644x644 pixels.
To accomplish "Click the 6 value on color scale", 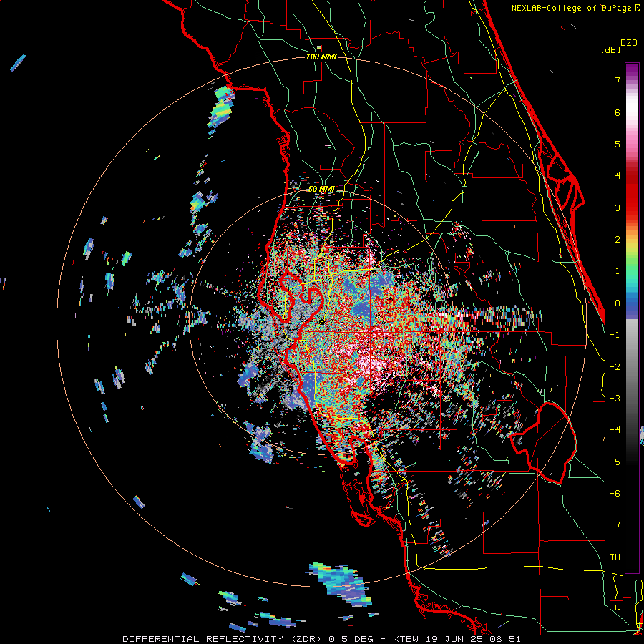I will point(618,112).
